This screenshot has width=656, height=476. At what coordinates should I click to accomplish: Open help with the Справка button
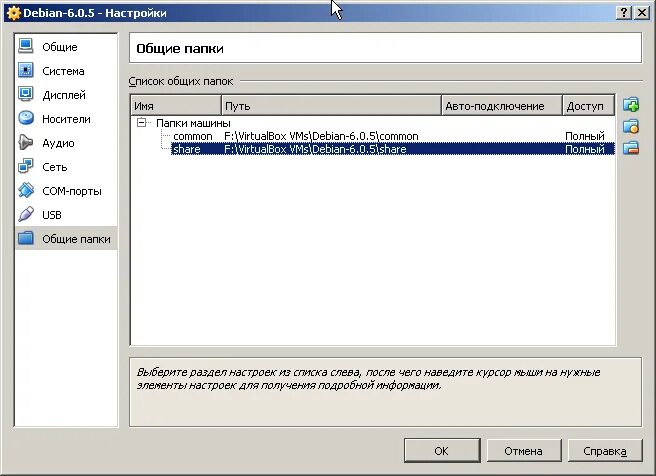(x=605, y=450)
